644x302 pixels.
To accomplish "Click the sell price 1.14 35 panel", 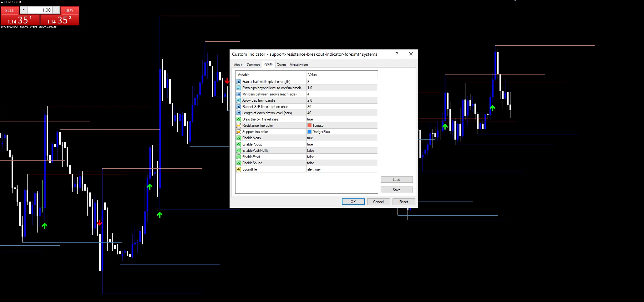I will (20, 20).
